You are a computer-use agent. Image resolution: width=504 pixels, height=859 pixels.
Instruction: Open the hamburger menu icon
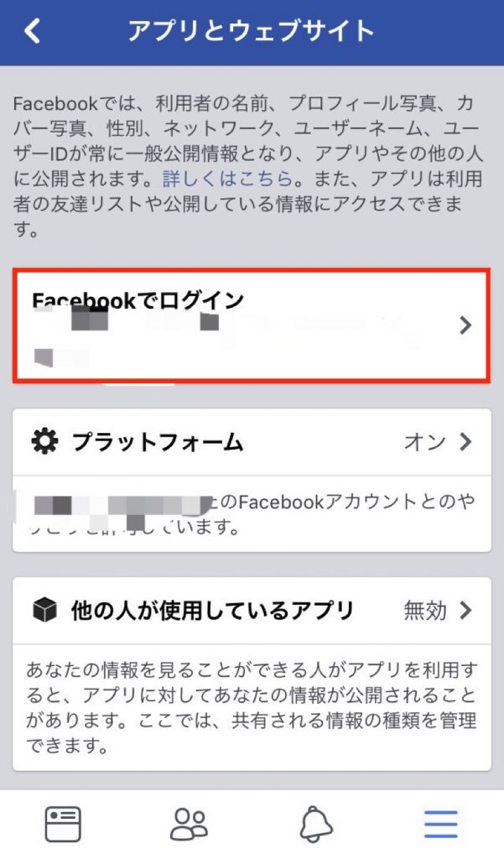coord(441,824)
